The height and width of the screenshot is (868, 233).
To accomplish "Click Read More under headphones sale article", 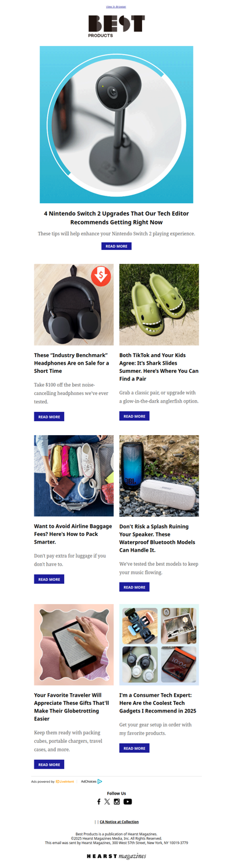I will click(49, 417).
